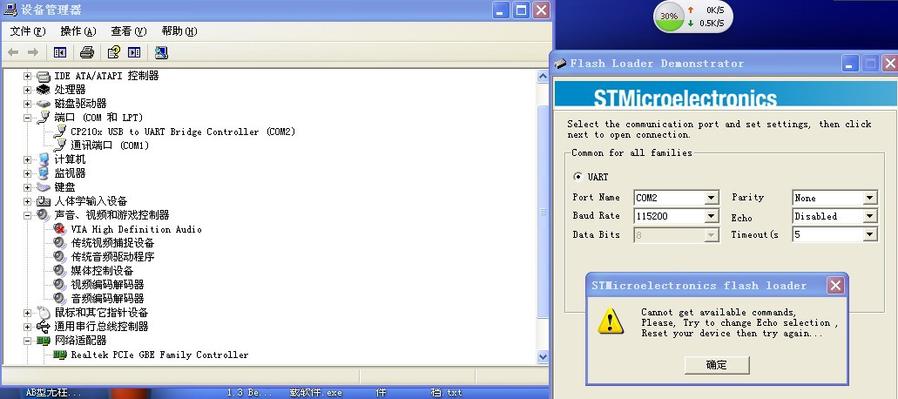Select the 通讯端口 (COM1) port icon

pyautogui.click(x=60, y=146)
